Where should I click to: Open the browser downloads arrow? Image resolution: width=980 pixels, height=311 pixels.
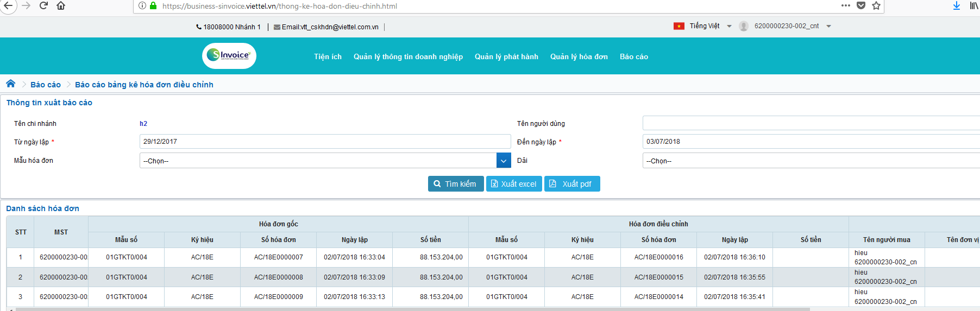coord(956,6)
